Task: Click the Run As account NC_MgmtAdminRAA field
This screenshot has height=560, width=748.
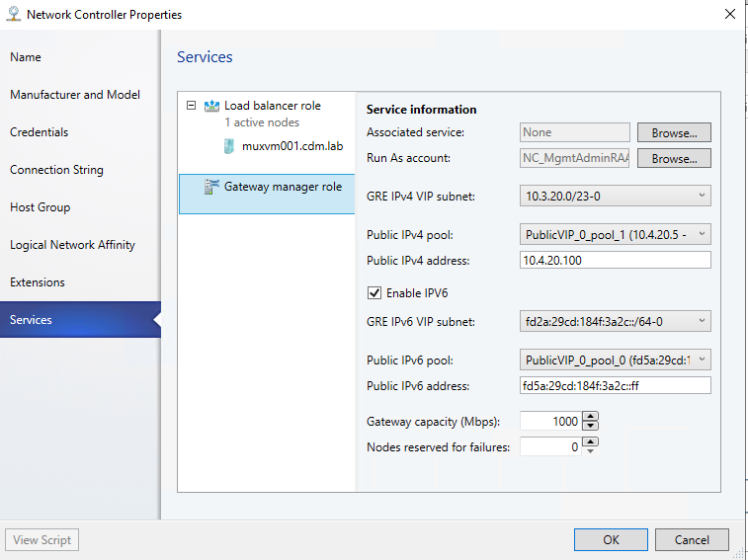Action: tap(574, 158)
